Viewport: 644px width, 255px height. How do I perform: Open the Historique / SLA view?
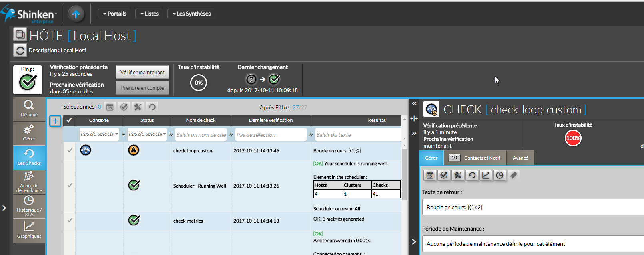pyautogui.click(x=29, y=206)
